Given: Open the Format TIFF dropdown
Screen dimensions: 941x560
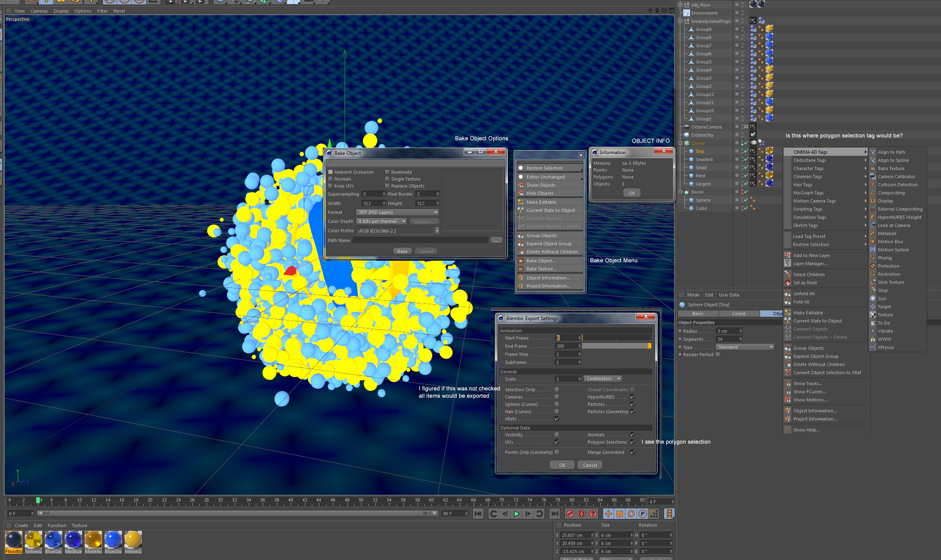Looking at the screenshot, I should pos(397,212).
